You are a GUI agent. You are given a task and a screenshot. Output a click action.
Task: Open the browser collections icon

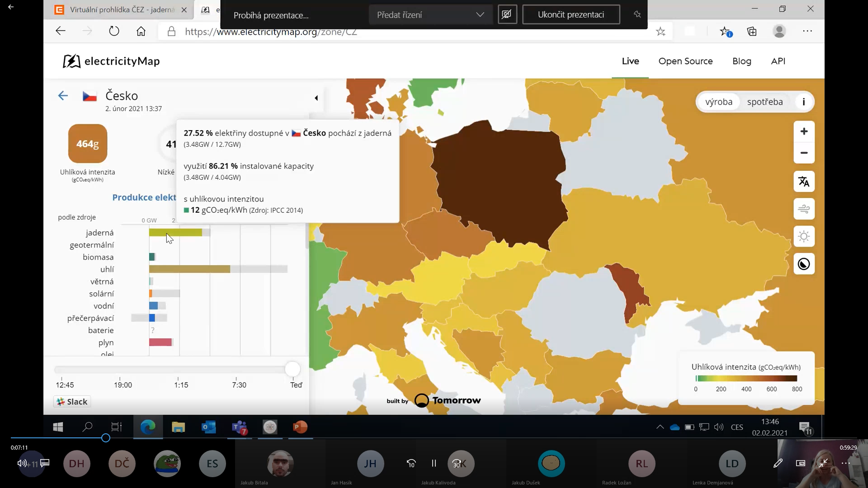click(x=752, y=31)
